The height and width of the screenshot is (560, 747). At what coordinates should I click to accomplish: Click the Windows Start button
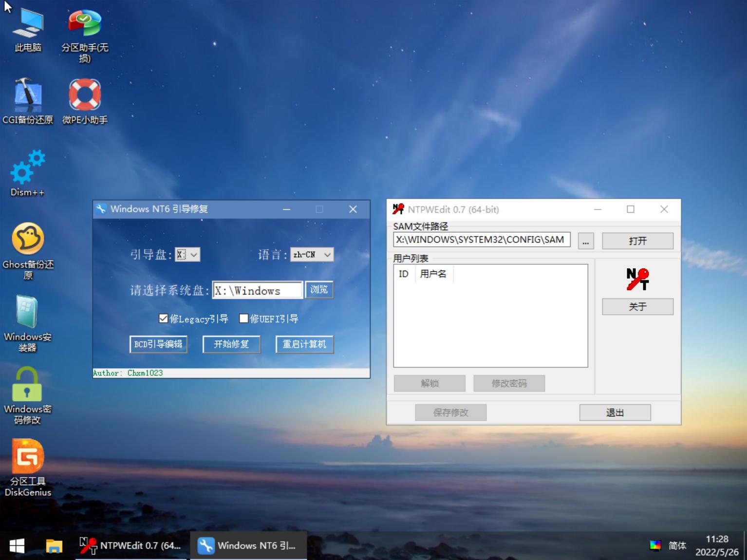(x=16, y=546)
